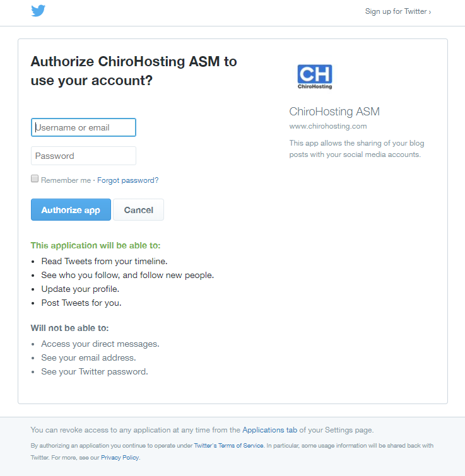The height and width of the screenshot is (476, 465).
Task: Click the www.chirohosting.com website address
Action: coord(327,126)
